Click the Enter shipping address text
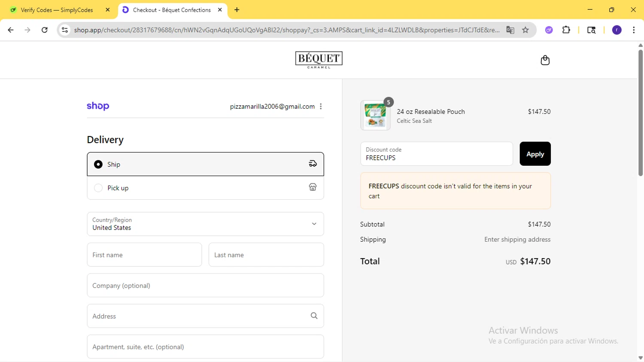 517,240
